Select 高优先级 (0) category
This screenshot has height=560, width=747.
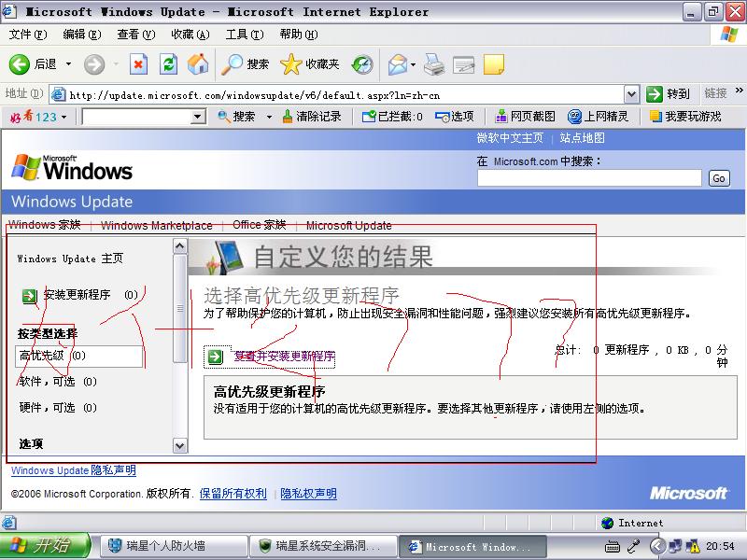(x=79, y=356)
